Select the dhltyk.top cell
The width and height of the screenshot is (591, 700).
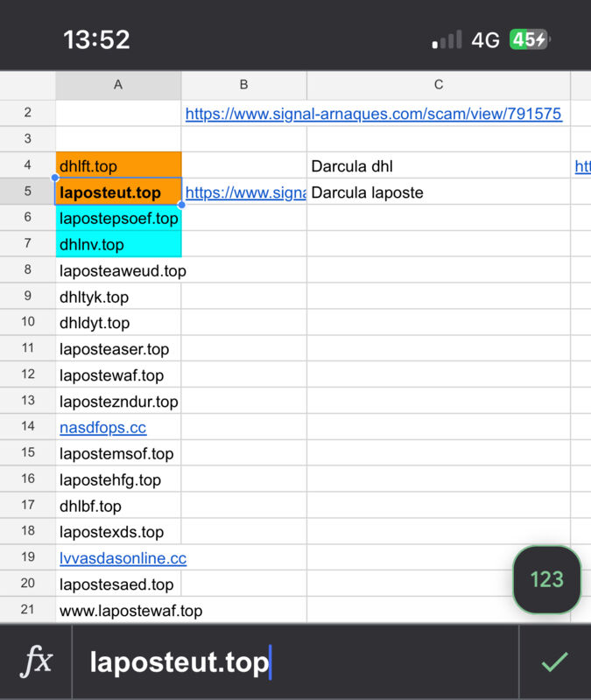click(x=118, y=296)
